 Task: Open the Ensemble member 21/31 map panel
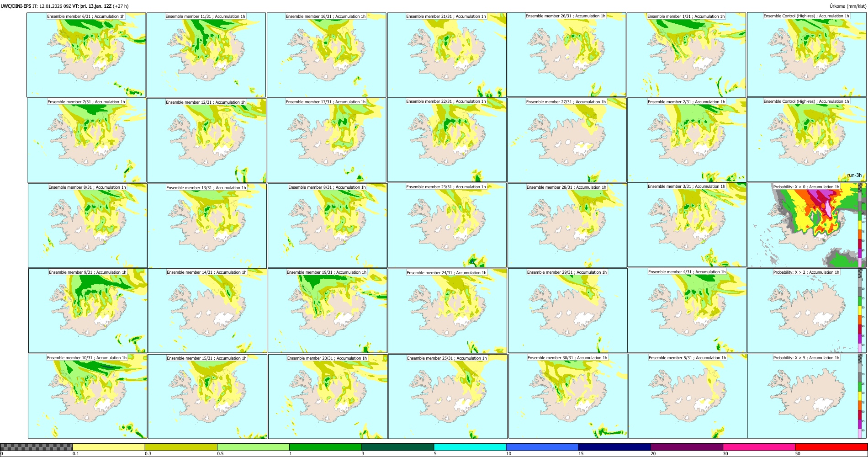point(447,55)
